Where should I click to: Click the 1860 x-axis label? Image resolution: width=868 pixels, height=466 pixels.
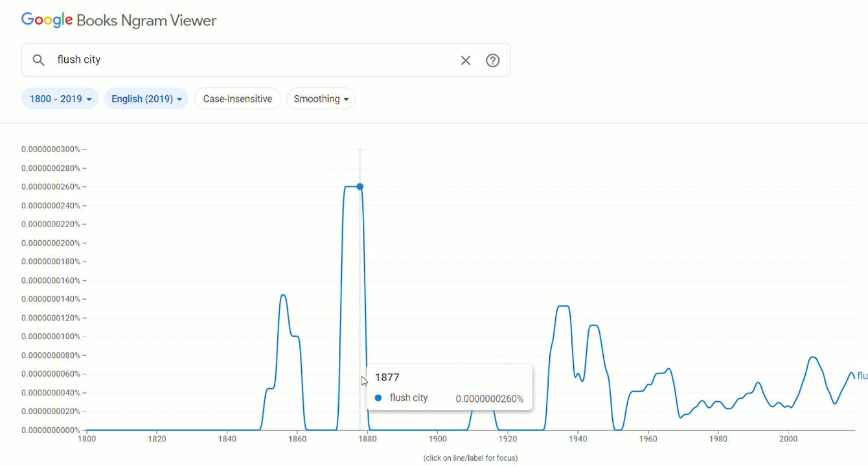coord(297,439)
